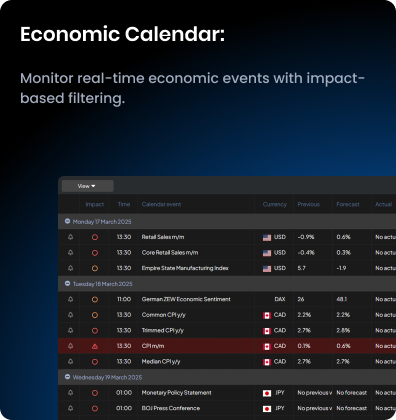Viewport: 396px width, 420px height.
Task: Click the high-impact triangle icon of CPI m/m
Action: click(95, 346)
